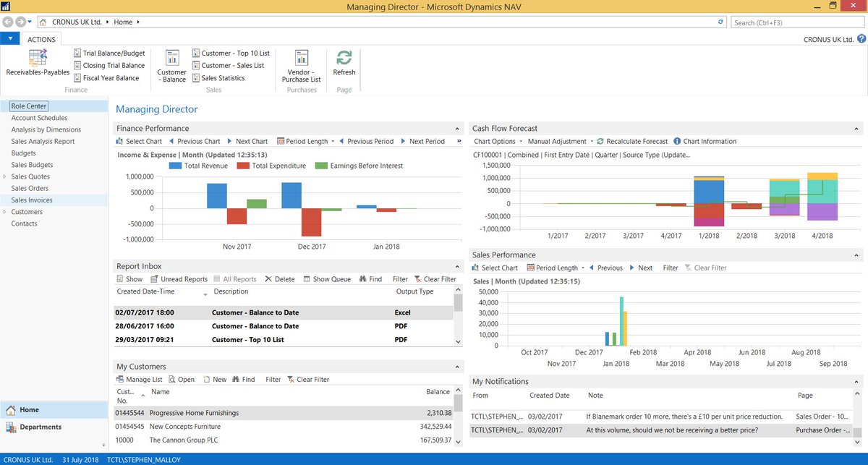Click Previous in Sales Performance toolbar
This screenshot has width=868, height=465.
pyautogui.click(x=605, y=268)
